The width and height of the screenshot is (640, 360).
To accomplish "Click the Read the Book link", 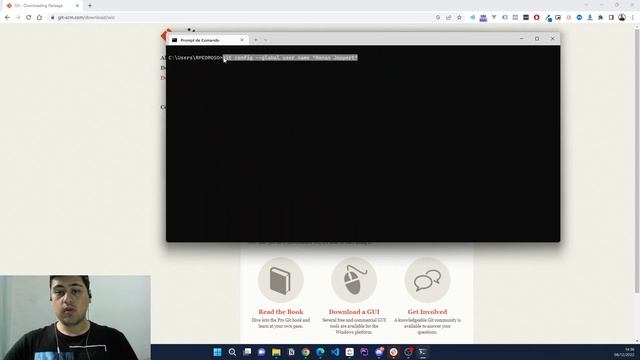I will 281,312.
